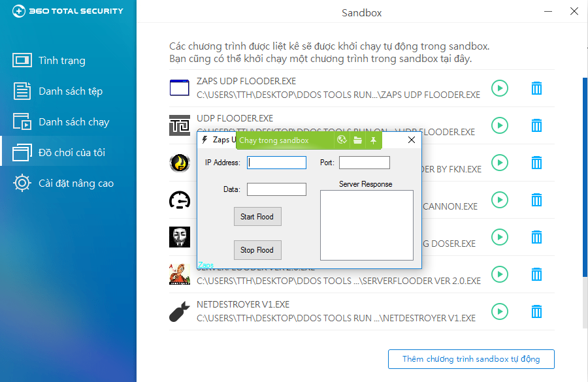
Task: Click the speedometer program icon
Action: pyautogui.click(x=180, y=200)
